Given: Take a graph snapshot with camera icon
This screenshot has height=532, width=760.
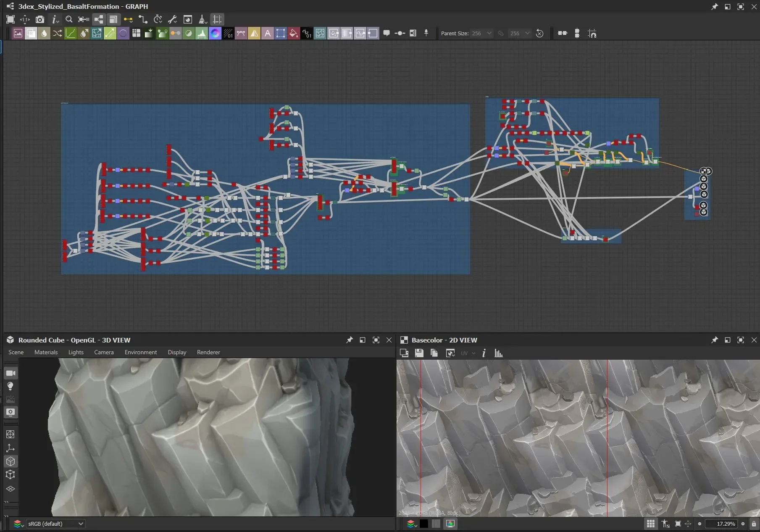Looking at the screenshot, I should 40,19.
